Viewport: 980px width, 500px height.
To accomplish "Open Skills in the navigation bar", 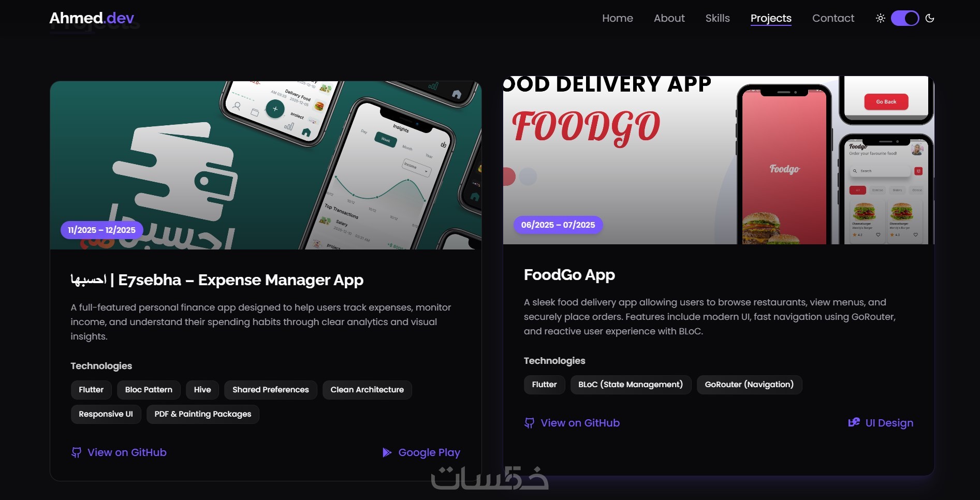I will (718, 18).
